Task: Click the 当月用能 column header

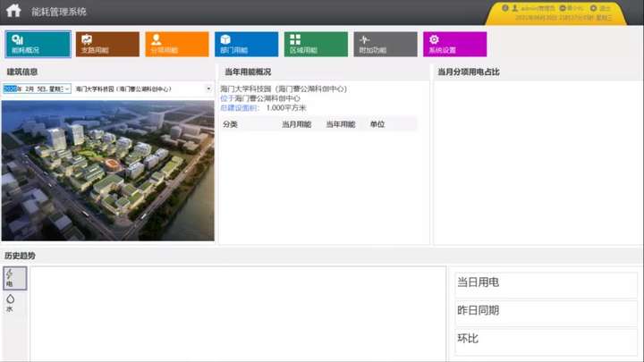Action: (297, 124)
